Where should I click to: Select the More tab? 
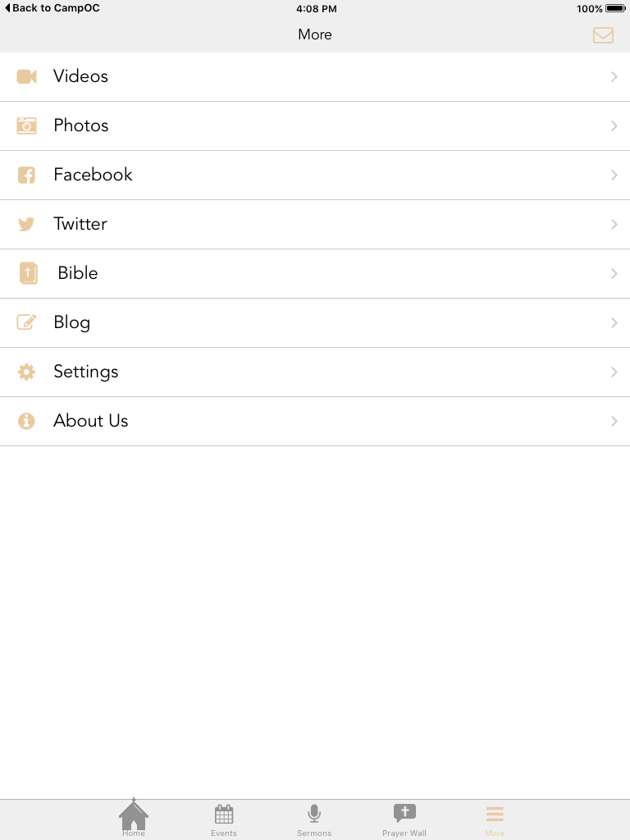pyautogui.click(x=495, y=818)
